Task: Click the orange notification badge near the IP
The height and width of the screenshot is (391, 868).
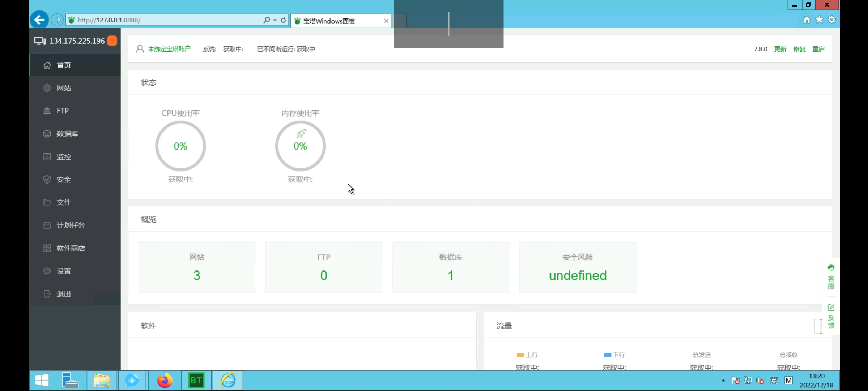Action: click(112, 41)
